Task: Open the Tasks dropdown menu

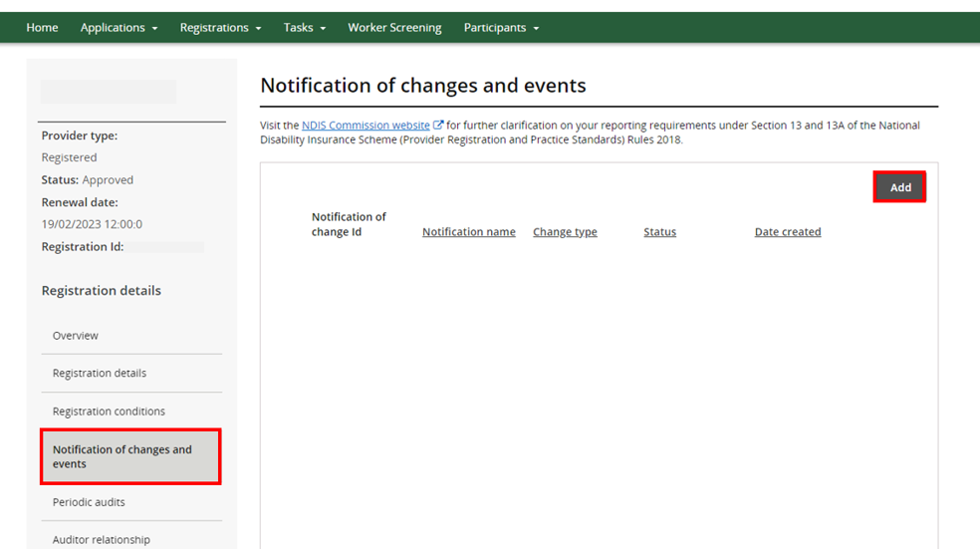Action: click(304, 28)
